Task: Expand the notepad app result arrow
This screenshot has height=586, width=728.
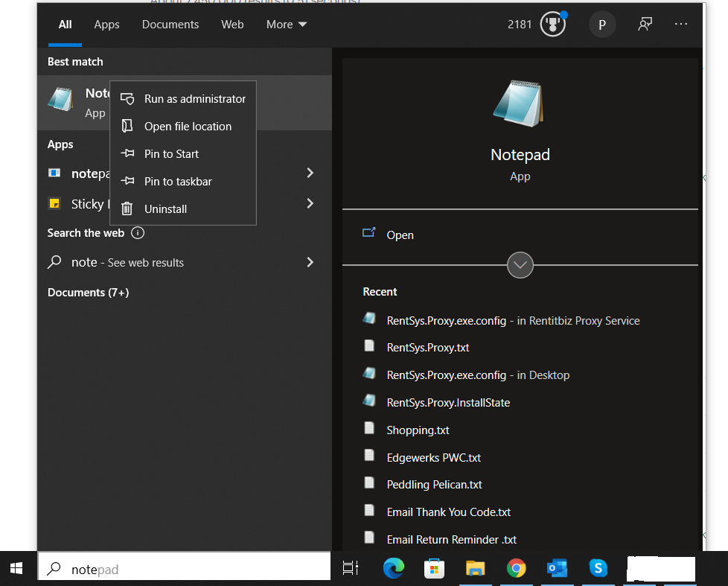Action: click(310, 173)
